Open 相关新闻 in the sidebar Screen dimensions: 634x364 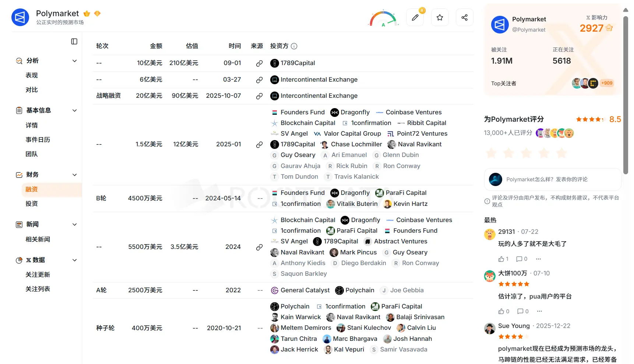(x=38, y=239)
